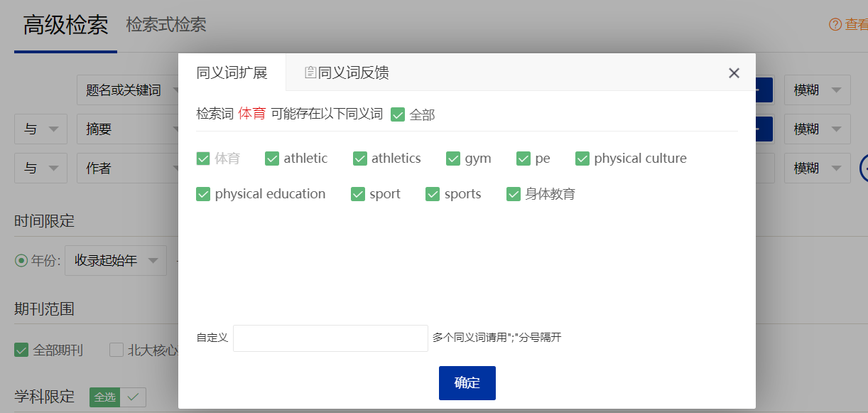Viewport: 868px width, 413px height.
Task: Deselect the sport synonym
Action: (358, 194)
